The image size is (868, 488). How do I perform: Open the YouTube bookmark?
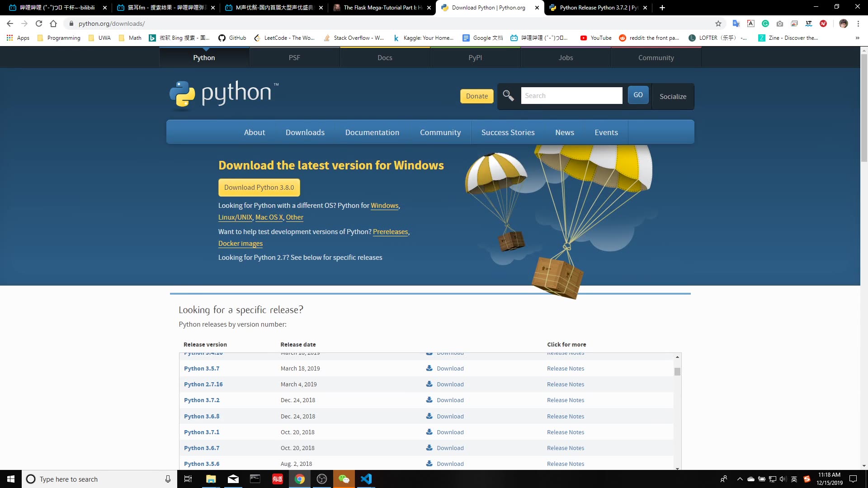point(596,38)
